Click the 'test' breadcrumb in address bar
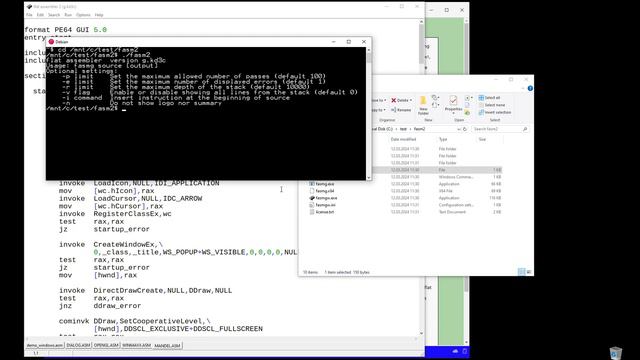 (403, 129)
